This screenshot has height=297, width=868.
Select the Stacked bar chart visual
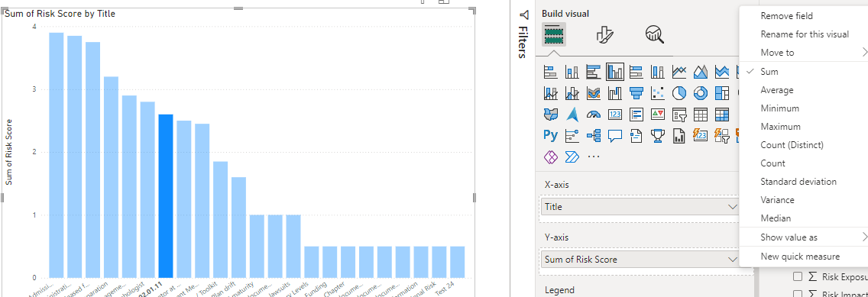point(550,71)
